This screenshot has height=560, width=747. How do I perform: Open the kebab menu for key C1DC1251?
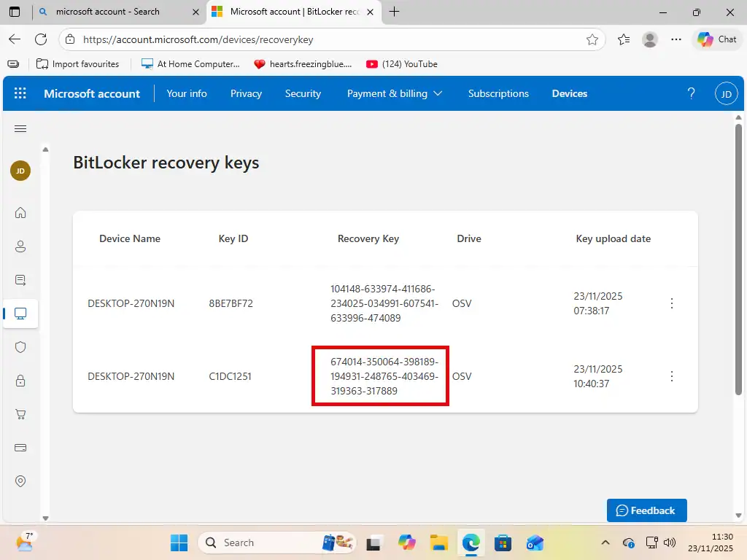672,376
